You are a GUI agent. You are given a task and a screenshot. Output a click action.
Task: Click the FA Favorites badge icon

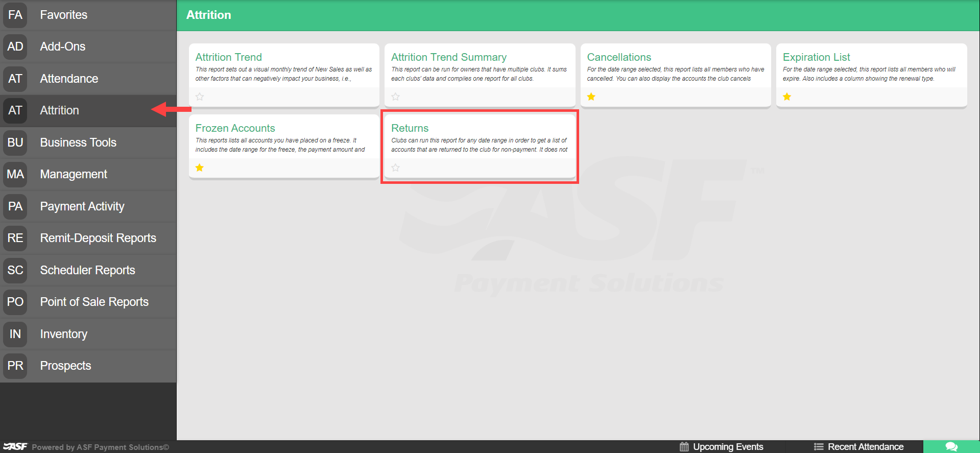click(15, 15)
